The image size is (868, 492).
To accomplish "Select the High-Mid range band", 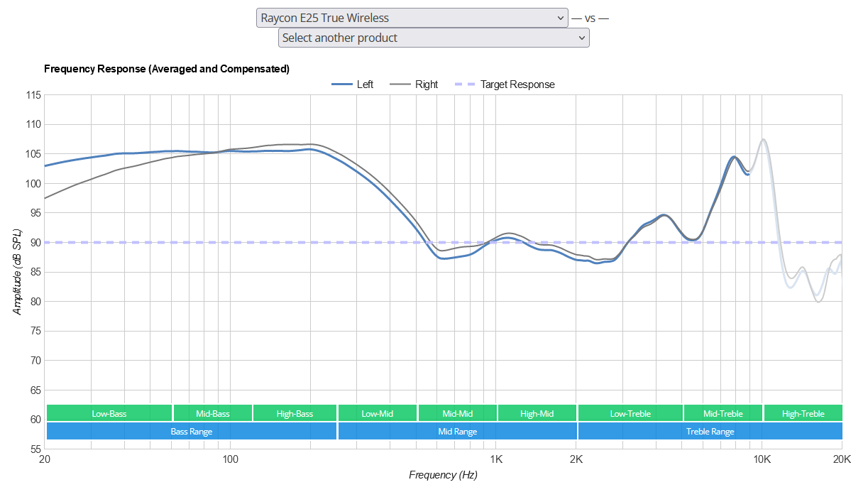I will click(537, 413).
